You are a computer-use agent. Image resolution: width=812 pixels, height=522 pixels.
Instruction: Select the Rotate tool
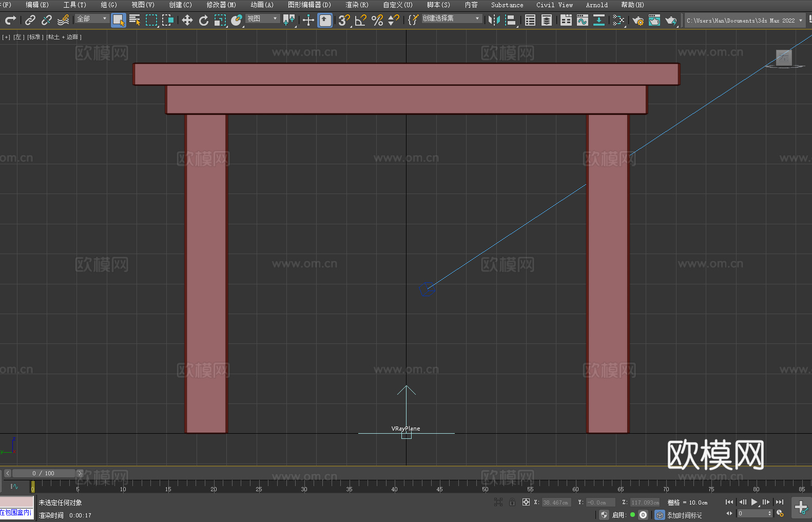[204, 20]
